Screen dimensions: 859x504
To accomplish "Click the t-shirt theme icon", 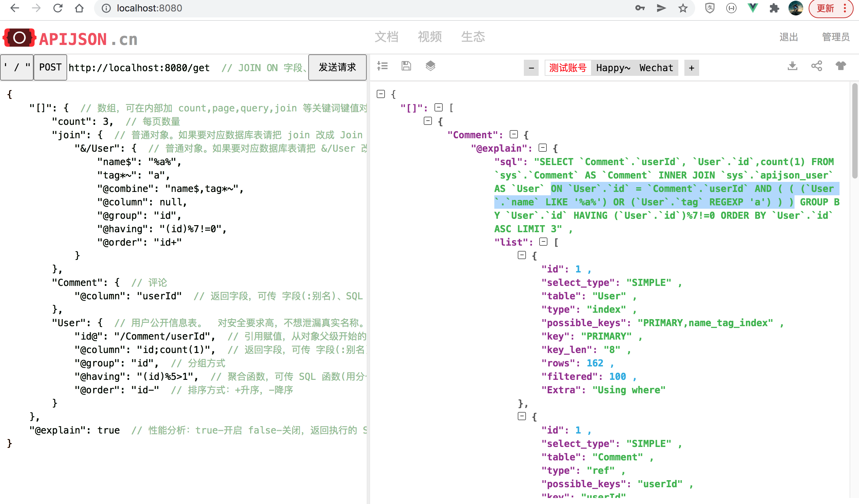I will click(841, 66).
